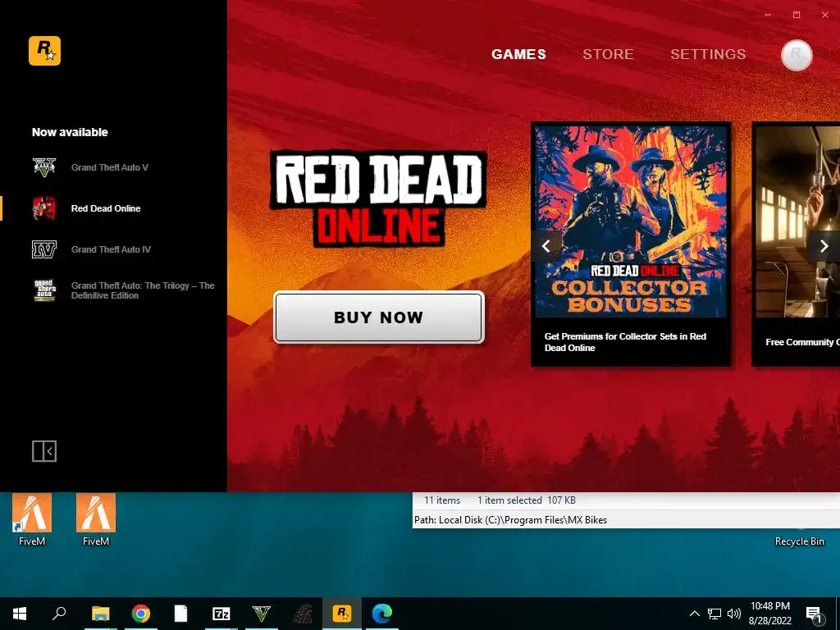Open the dark game icon on taskbar
The width and height of the screenshot is (840, 630).
point(302,614)
